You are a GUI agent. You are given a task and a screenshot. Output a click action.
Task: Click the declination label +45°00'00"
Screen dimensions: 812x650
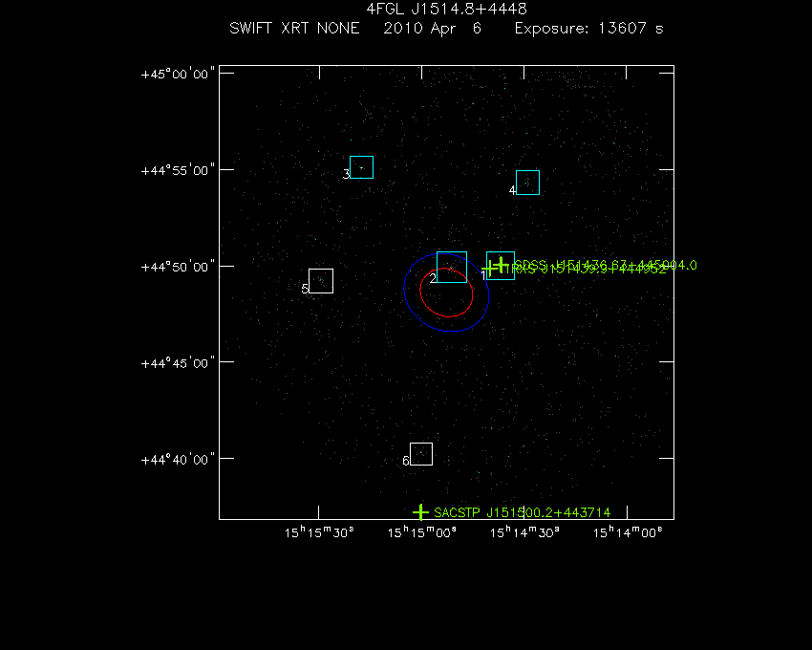pyautogui.click(x=178, y=74)
